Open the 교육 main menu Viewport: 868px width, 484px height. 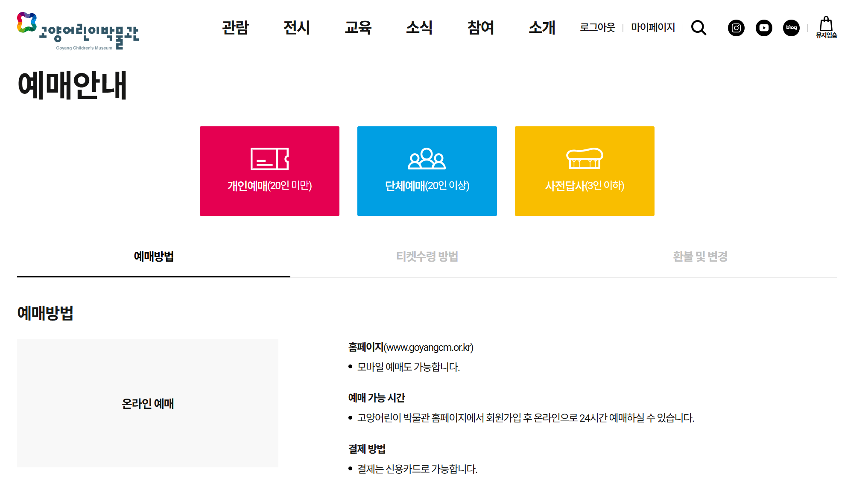click(358, 28)
